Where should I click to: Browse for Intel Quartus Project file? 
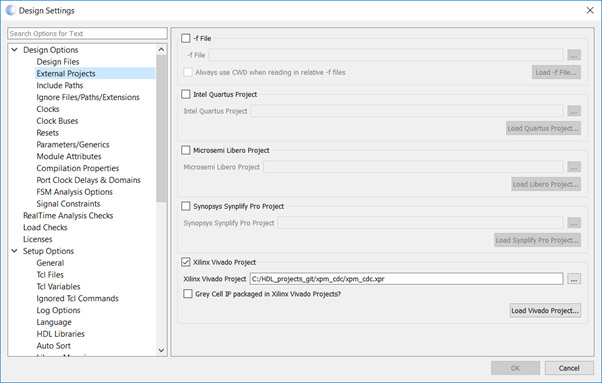tap(574, 111)
